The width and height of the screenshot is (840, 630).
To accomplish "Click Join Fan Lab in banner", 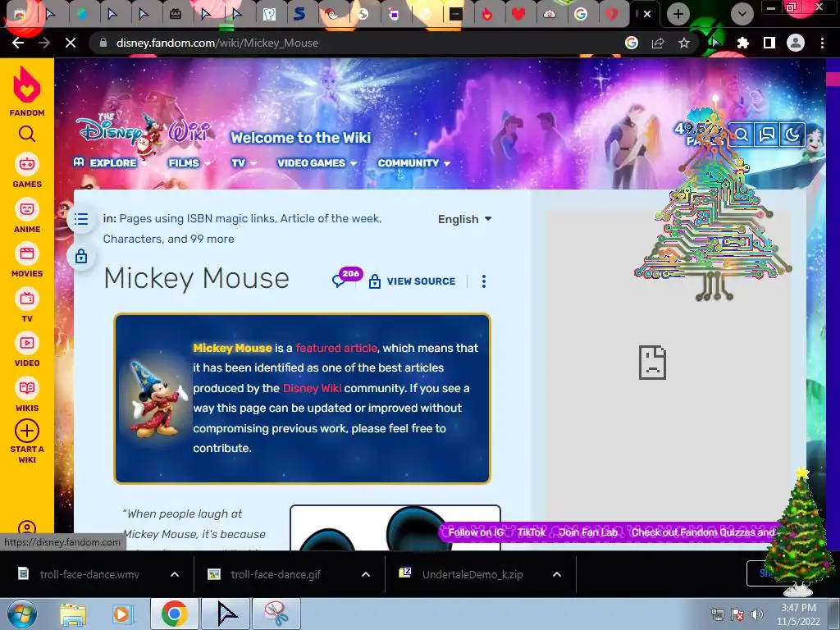I will click(x=588, y=532).
